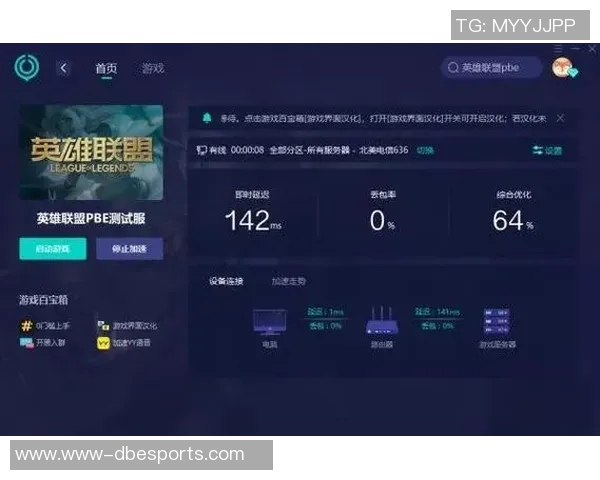Open the 游戏 tab

click(153, 69)
